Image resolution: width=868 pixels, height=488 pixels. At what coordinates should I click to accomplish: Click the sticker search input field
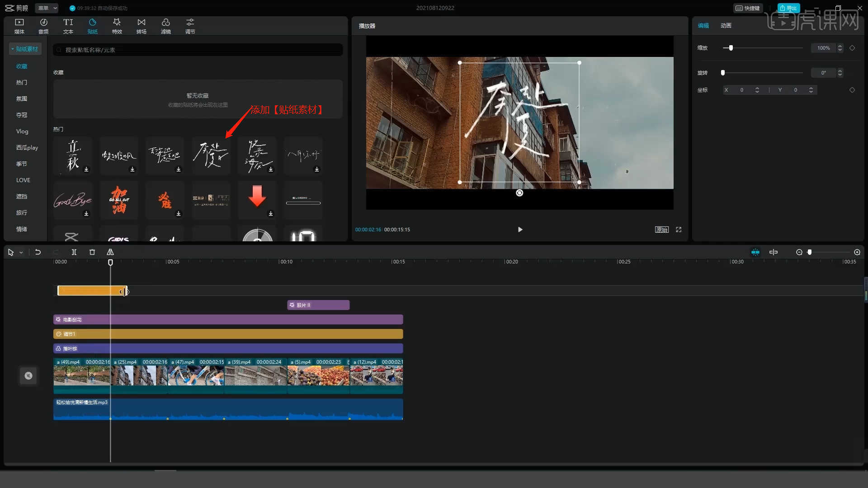point(198,50)
